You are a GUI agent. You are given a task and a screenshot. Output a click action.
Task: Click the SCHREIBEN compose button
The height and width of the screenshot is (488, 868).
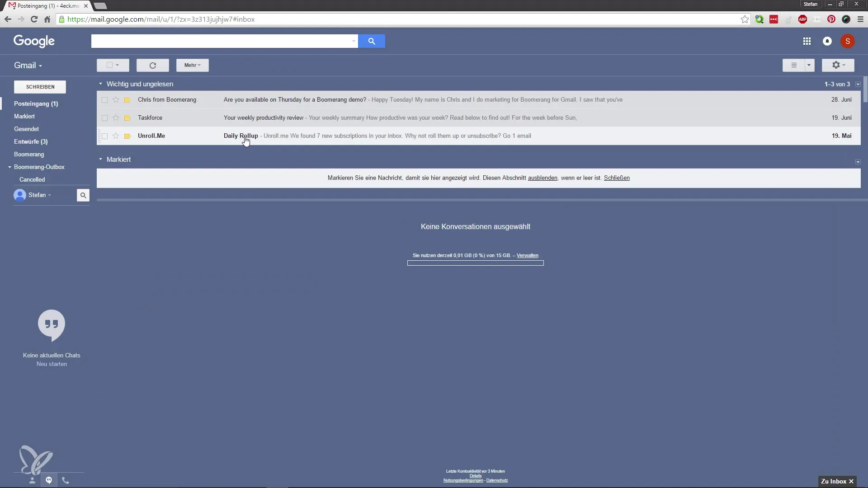40,87
